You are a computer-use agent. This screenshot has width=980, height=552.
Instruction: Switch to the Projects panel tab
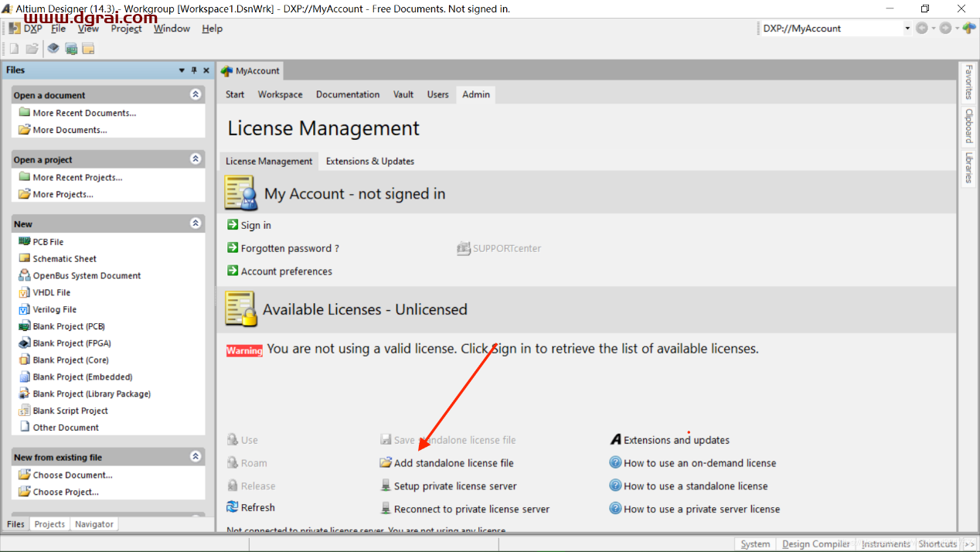49,524
